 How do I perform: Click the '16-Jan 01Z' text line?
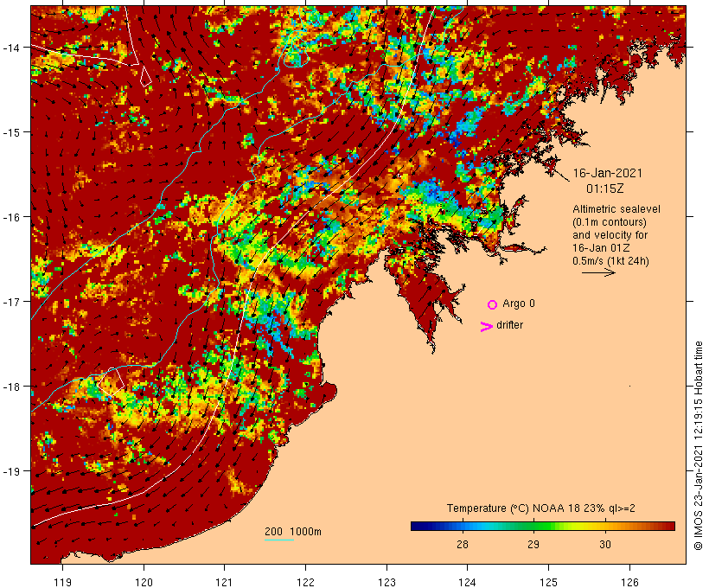601,248
